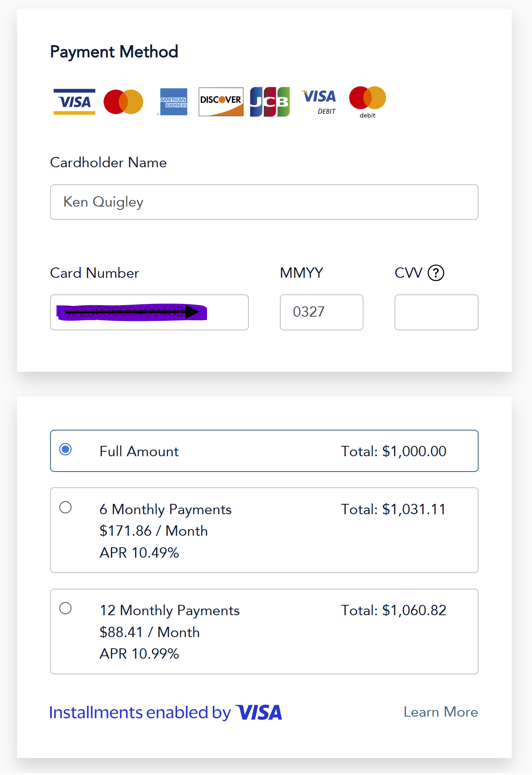Image resolution: width=532 pixels, height=775 pixels.
Task: Click the Total $1,031.11 plan box
Action: tap(264, 530)
